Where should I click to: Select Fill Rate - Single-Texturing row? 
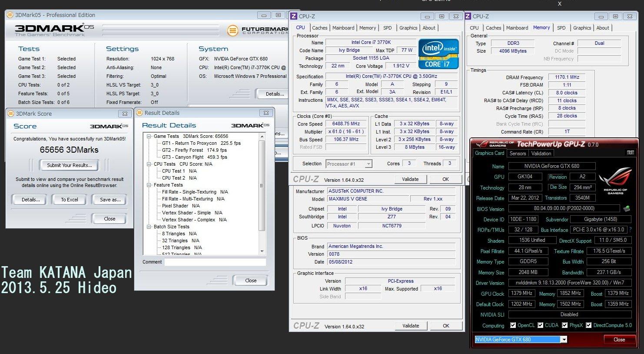pyautogui.click(x=195, y=192)
